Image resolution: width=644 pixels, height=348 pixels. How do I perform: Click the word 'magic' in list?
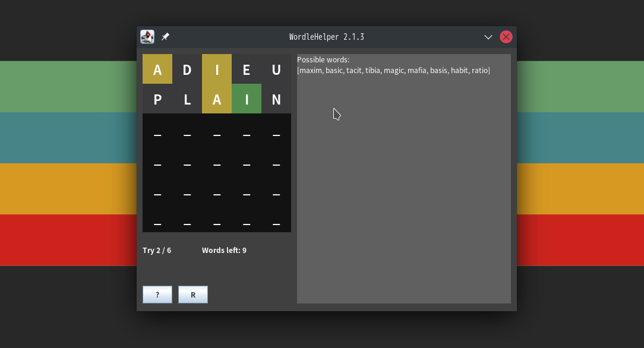pos(394,71)
